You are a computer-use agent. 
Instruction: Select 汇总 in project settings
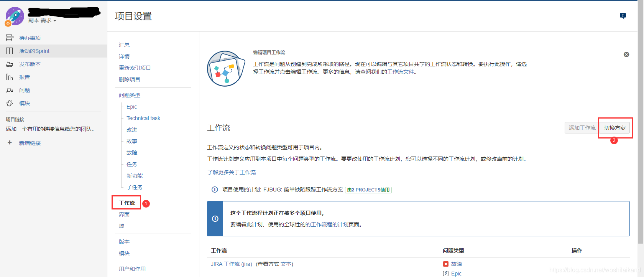point(124,45)
